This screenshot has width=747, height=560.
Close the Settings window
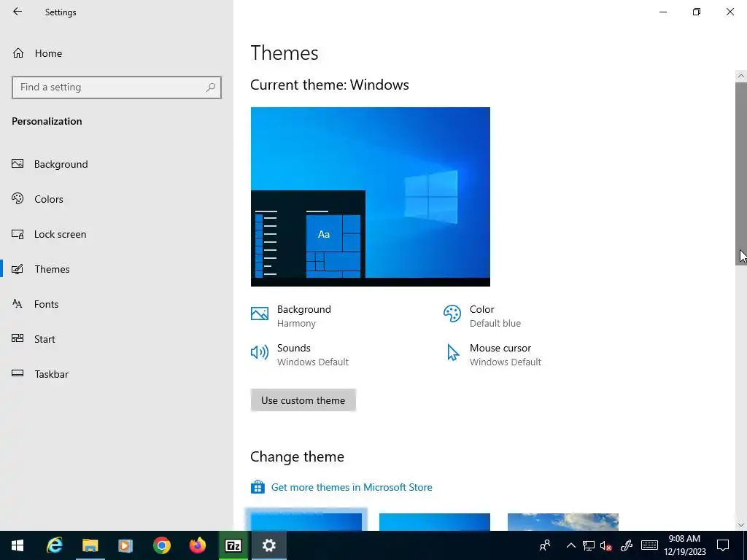point(729,12)
